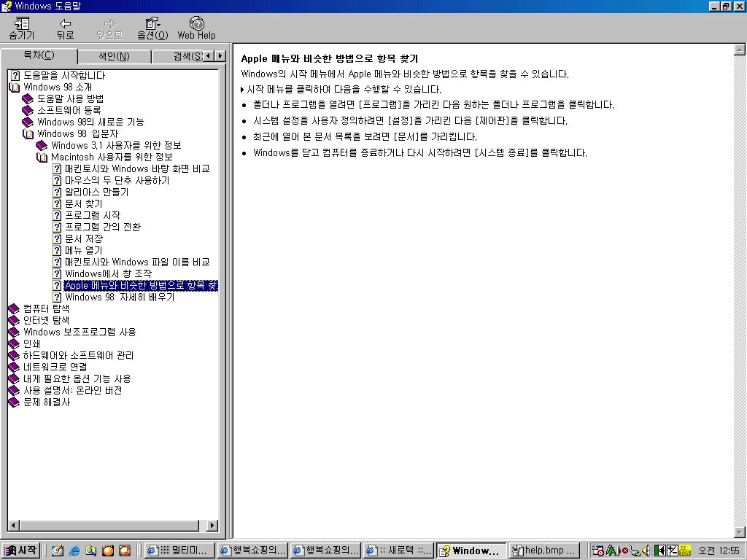Image resolution: width=747 pixels, height=560 pixels.
Task: Switch to first 행복쇼핑의... taskbar window
Action: tap(252, 551)
